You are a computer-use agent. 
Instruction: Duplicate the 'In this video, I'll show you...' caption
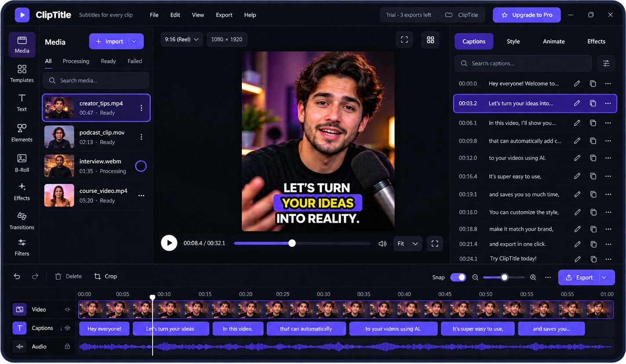[593, 123]
